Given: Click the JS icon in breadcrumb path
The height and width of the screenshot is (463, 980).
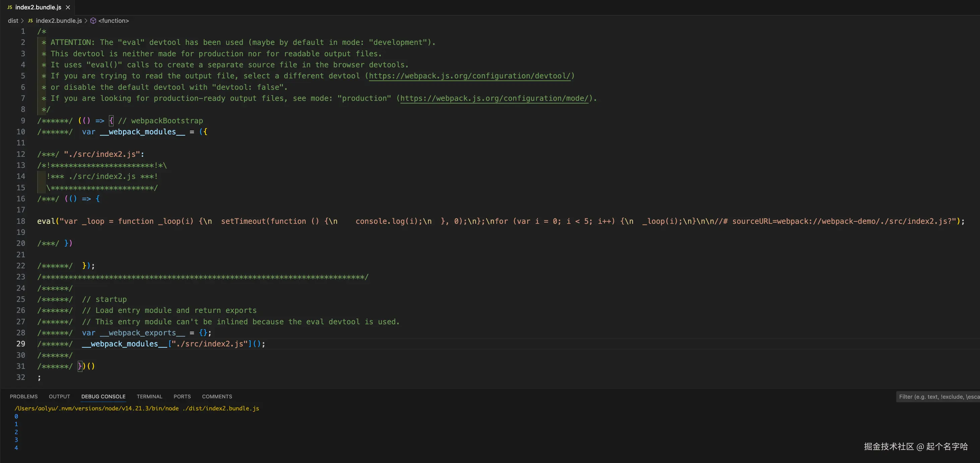Looking at the screenshot, I should 30,20.
